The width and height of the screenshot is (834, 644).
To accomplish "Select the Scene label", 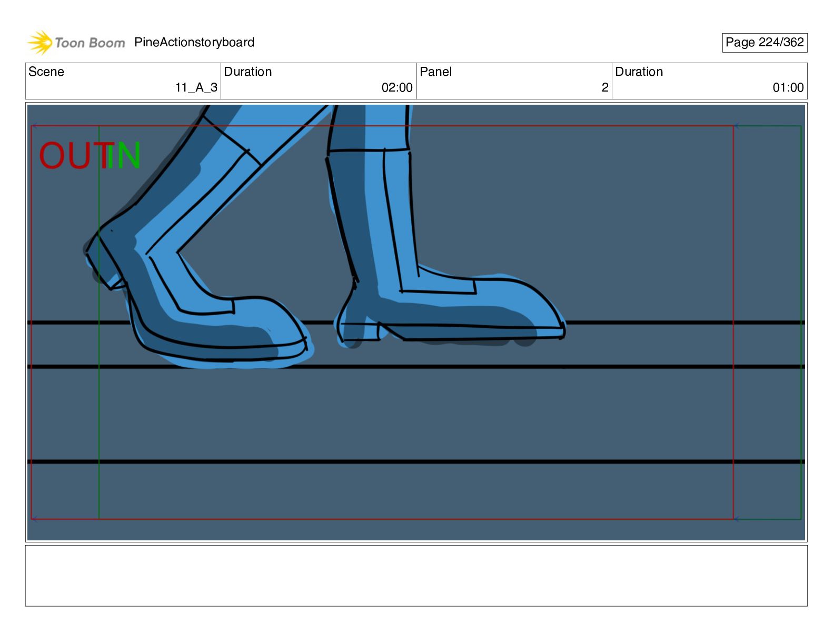I will click(46, 72).
